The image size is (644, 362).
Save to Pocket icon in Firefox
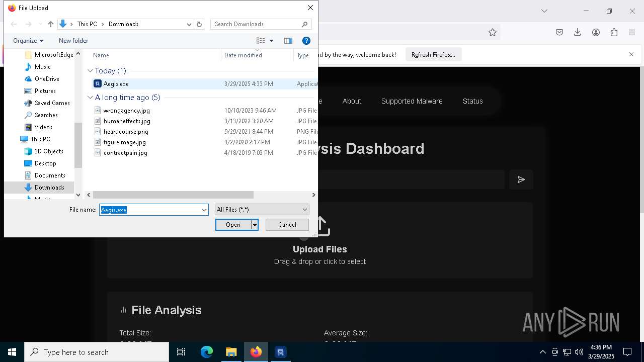pos(559,32)
